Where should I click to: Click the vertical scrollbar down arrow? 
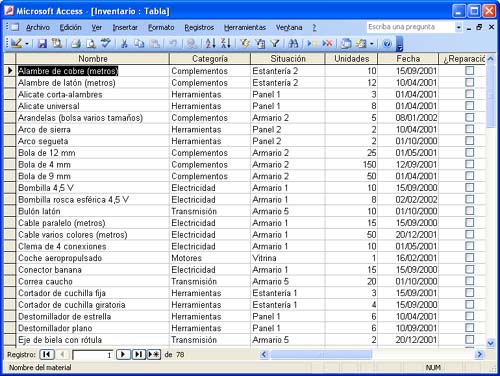tap(490, 343)
